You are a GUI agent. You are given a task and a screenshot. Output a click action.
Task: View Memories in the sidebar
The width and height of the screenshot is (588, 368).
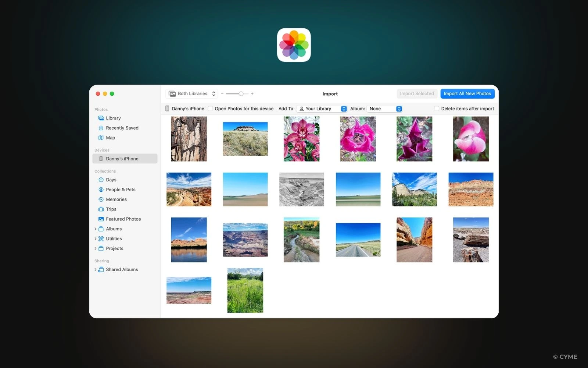click(x=116, y=199)
